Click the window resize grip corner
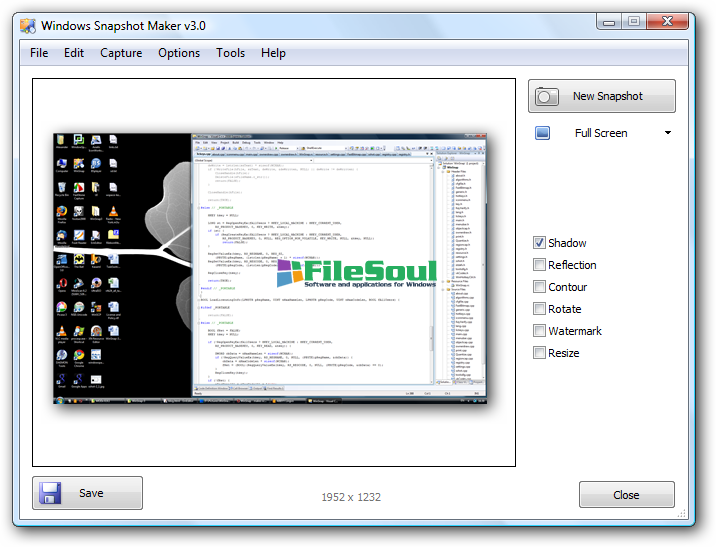 click(x=681, y=514)
